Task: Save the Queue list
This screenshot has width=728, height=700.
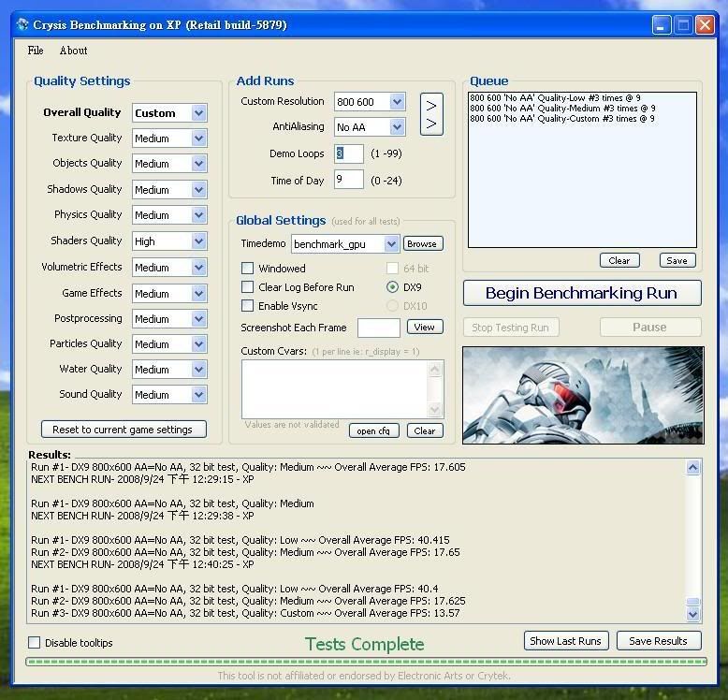Action: tap(677, 260)
